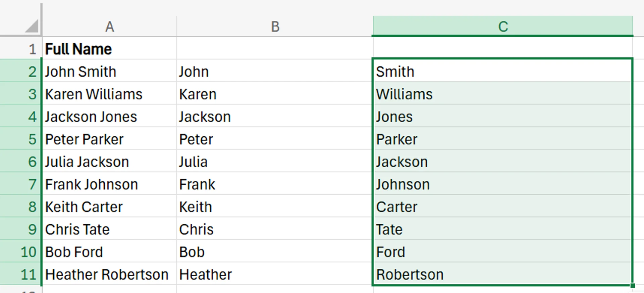The image size is (644, 293).
Task: Click the fill handle of the selection
Action: 632,286
